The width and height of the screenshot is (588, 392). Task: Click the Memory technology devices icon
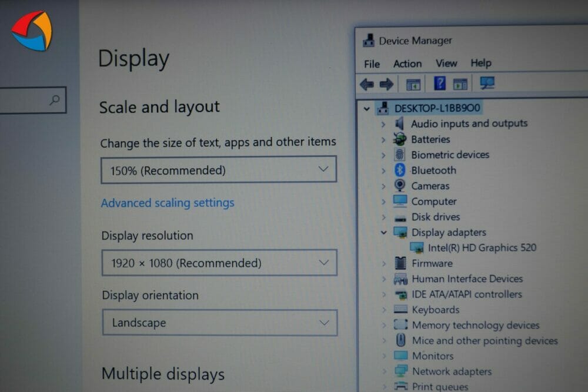click(x=400, y=324)
